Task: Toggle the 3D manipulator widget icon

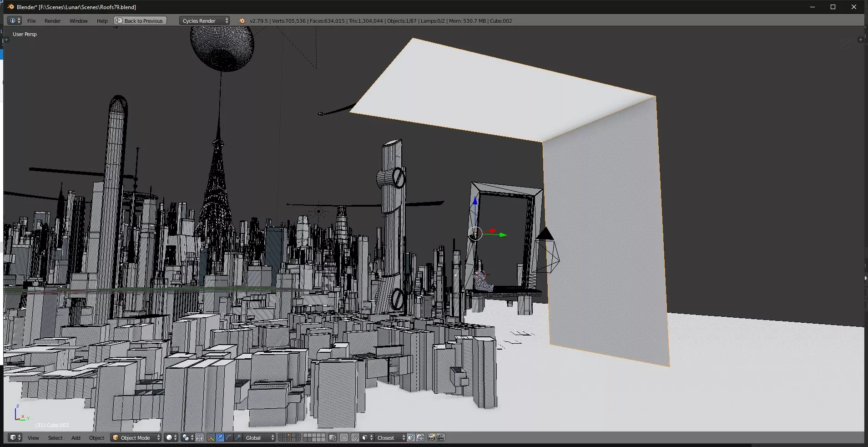Action: [211, 437]
